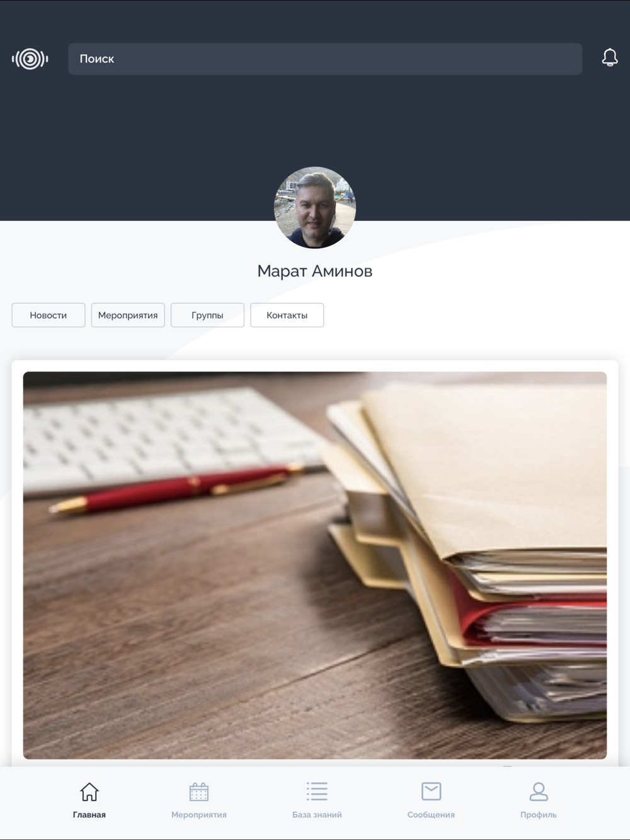Select the Контакты button
Screen dimensions: 630x840
[x=287, y=315]
